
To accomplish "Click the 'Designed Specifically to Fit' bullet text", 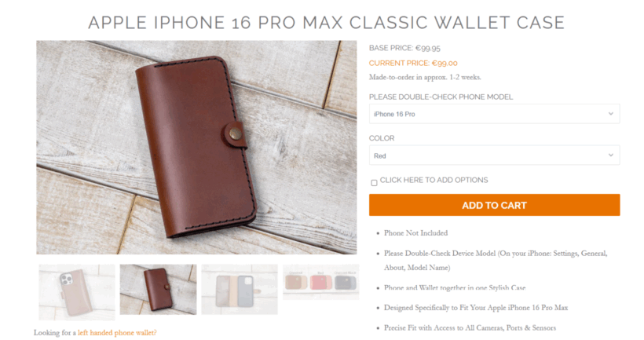I will pyautogui.click(x=476, y=308).
